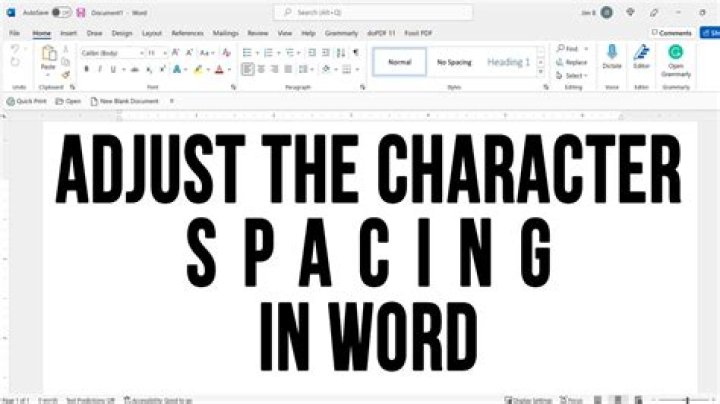Click the Comments button
Image resolution: width=720 pixels, height=404 pixels.
(671, 33)
